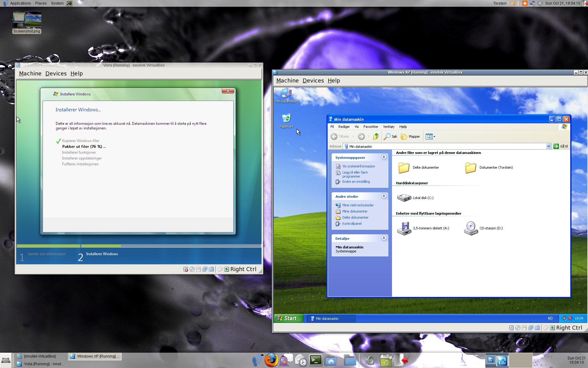Open Machine menu in Windows XP VirtualBox window
This screenshot has height=368, width=588.
pos(287,81)
